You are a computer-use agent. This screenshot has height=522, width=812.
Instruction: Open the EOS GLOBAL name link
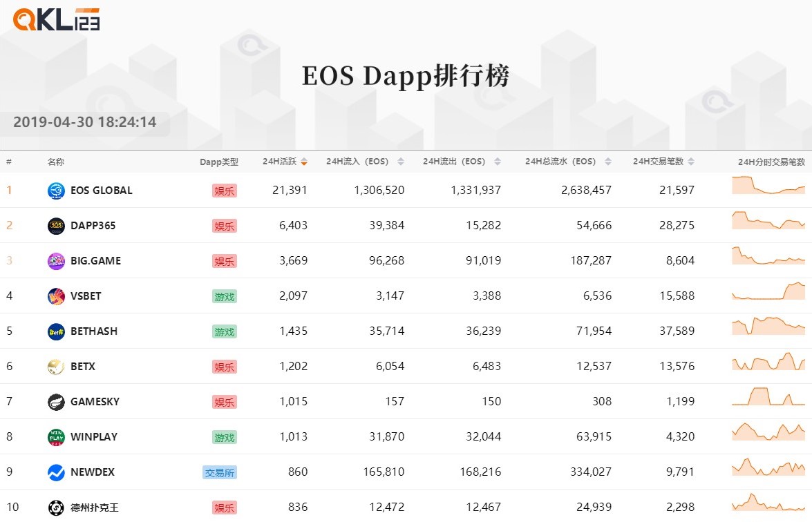[x=102, y=191]
